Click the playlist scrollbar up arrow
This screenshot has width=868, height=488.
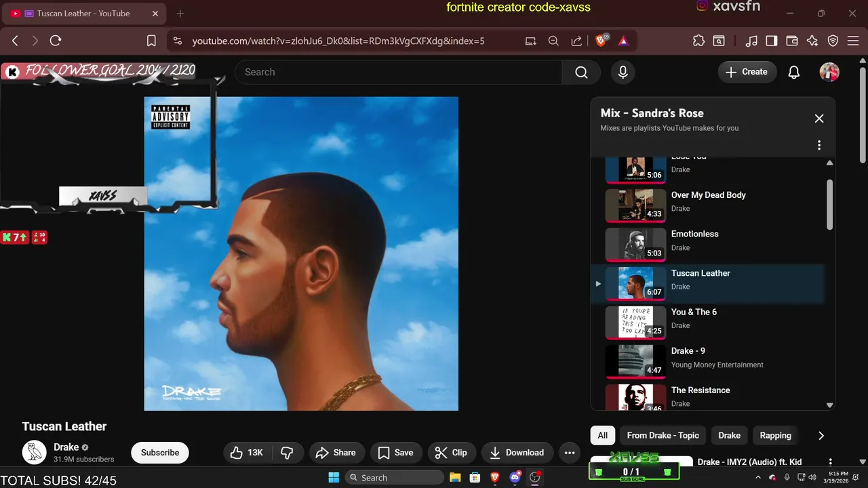pyautogui.click(x=829, y=163)
